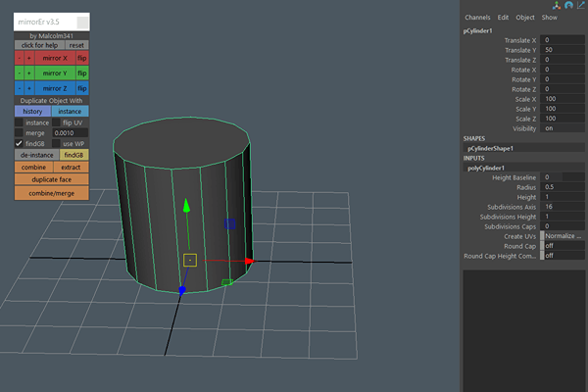
Task: Click the Translate Y value field
Action: coord(563,50)
